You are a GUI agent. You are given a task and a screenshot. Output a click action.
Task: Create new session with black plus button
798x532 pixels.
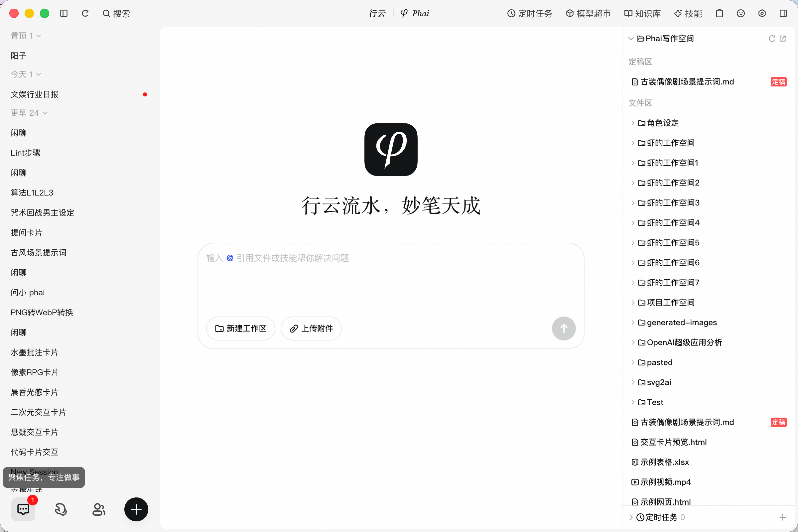pyautogui.click(x=136, y=509)
